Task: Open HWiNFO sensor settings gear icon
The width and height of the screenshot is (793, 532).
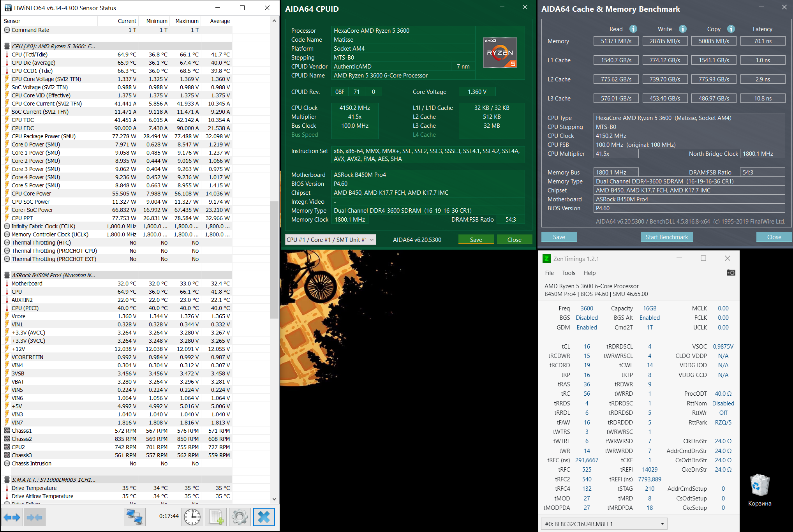Action: pyautogui.click(x=239, y=517)
